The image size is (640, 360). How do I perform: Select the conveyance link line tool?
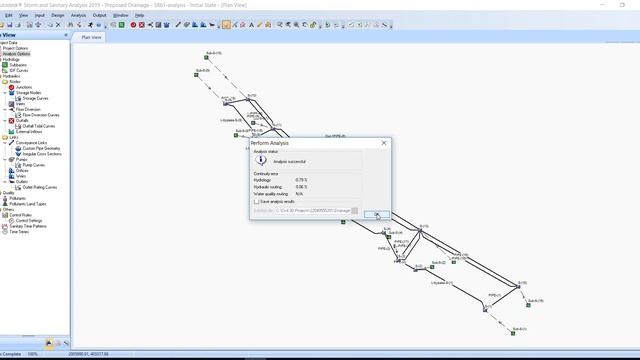point(178,25)
